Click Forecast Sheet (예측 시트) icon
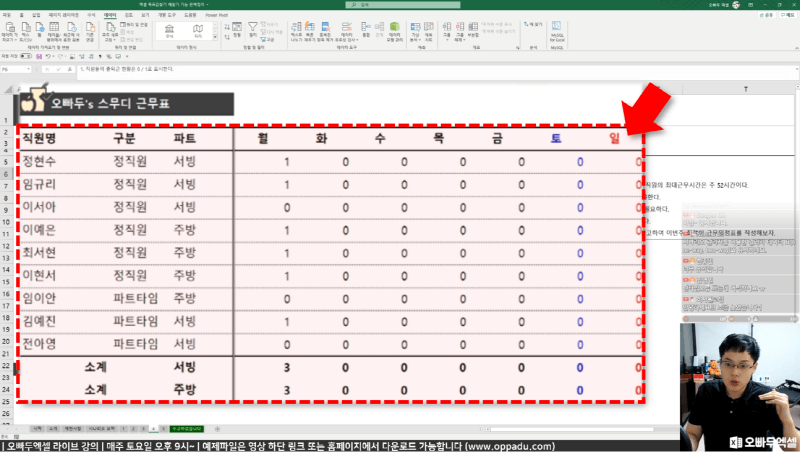 pyautogui.click(x=429, y=32)
